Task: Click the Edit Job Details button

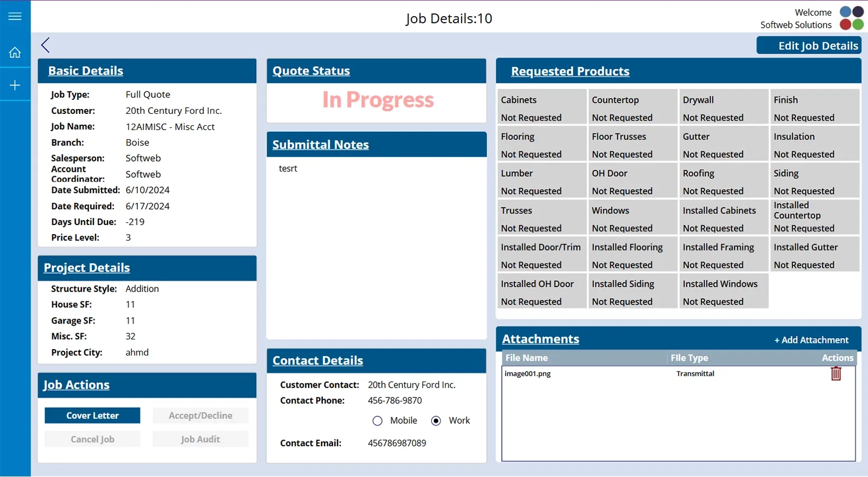Action: [x=808, y=46]
